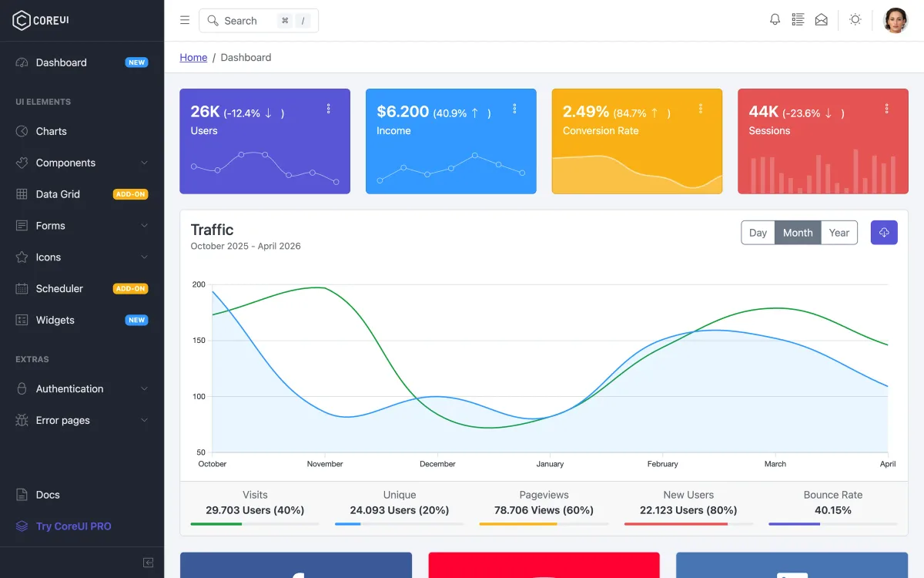Click ADD-ON badge beside Data Grid

[130, 194]
